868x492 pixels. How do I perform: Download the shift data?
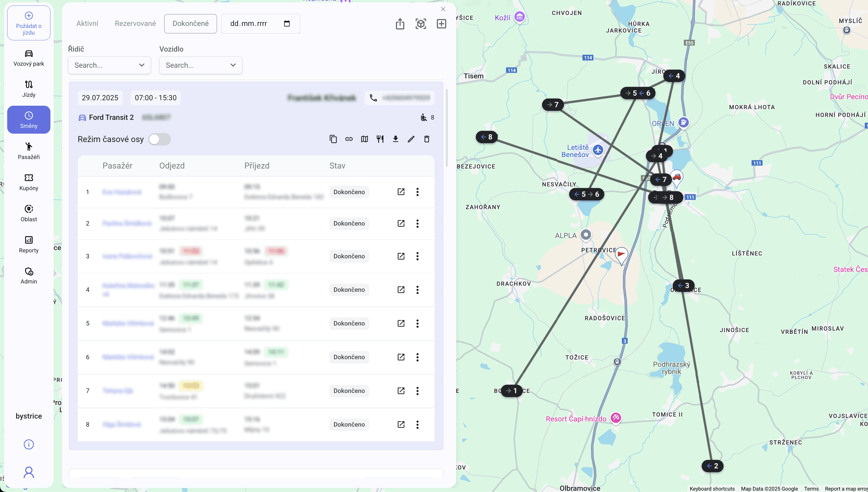395,139
